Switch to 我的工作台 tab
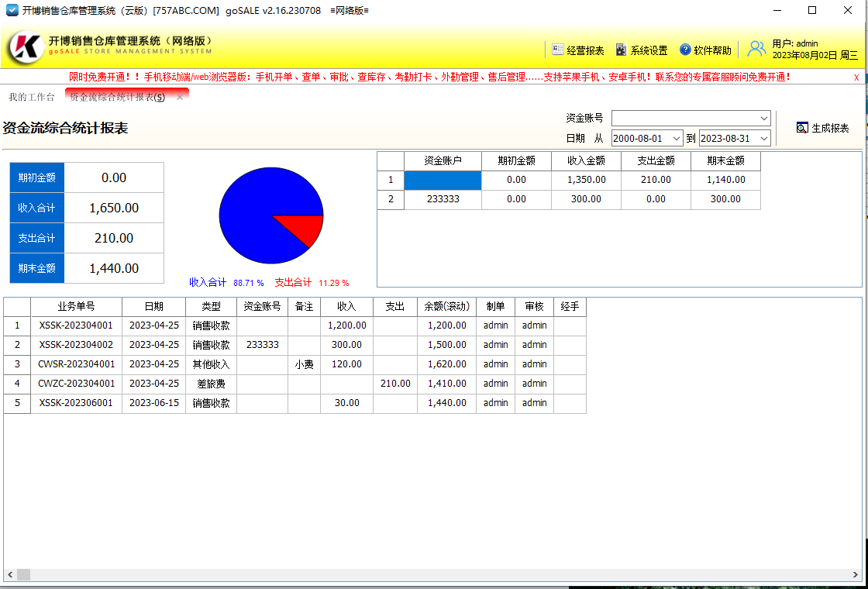 click(32, 97)
